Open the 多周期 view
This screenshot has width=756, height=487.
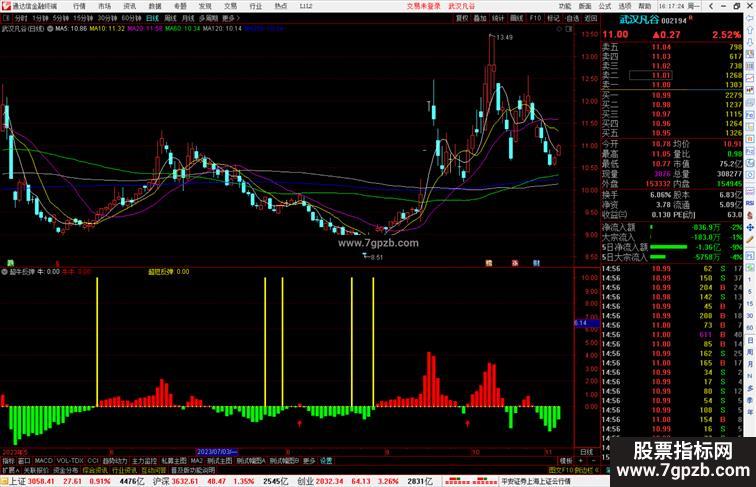tap(208, 18)
